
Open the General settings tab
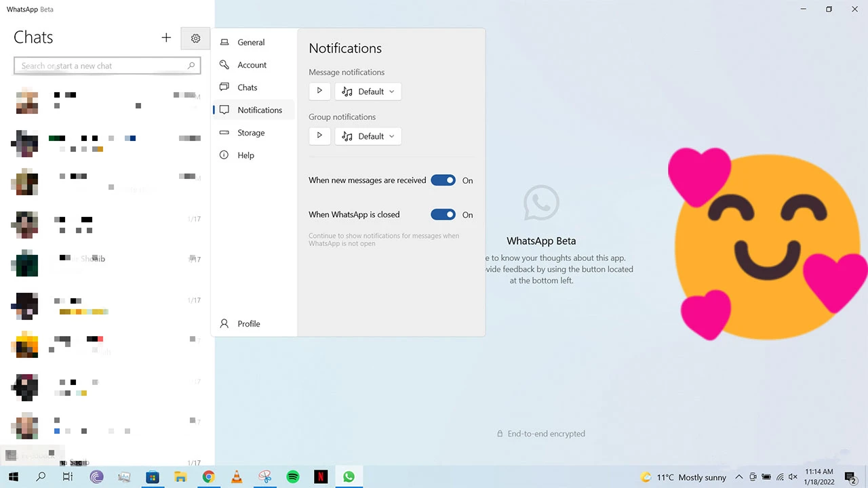(x=251, y=43)
